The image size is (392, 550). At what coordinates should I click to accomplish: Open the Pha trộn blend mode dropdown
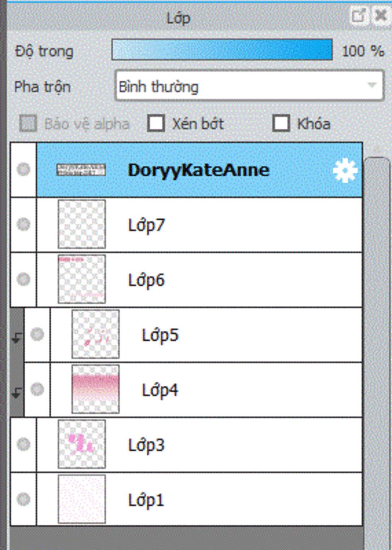click(x=249, y=86)
